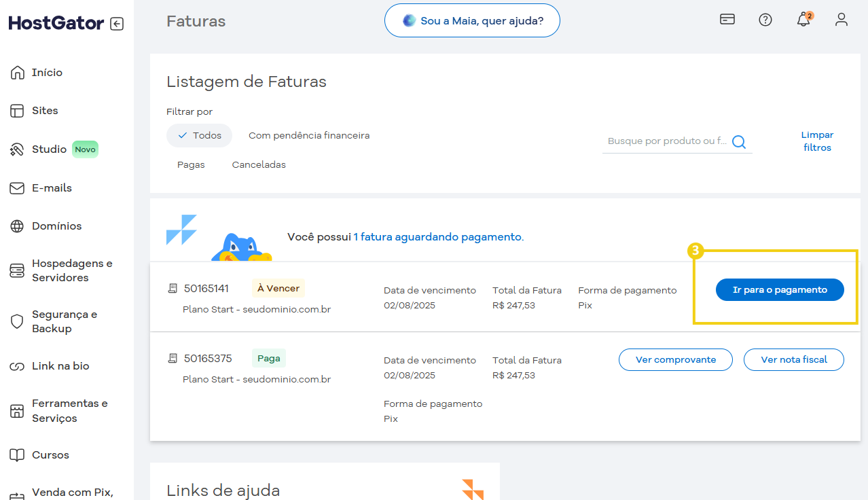This screenshot has height=500, width=868.
Task: Click the Listagem de Faturas heading
Action: tap(247, 82)
